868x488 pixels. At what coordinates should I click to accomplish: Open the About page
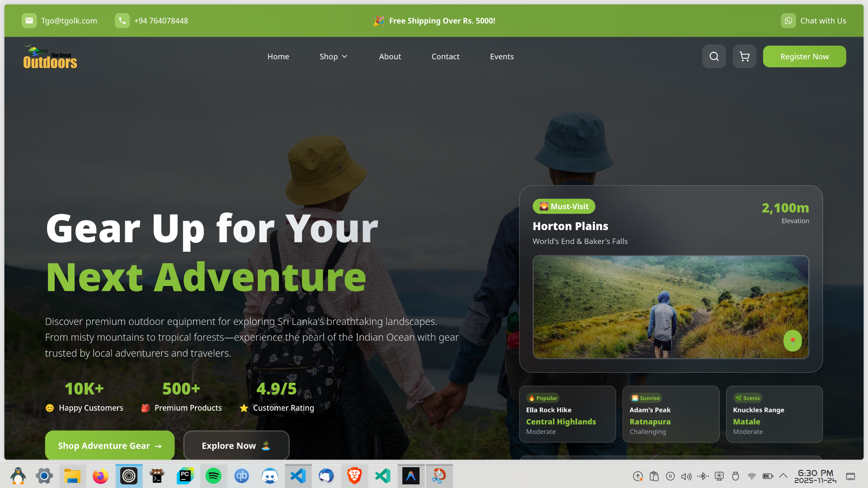pyautogui.click(x=390, y=56)
